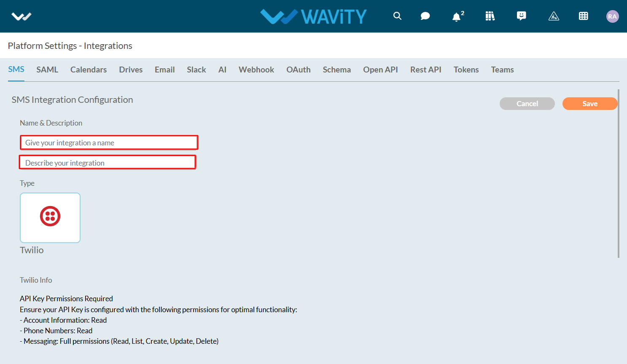The width and height of the screenshot is (627, 364).
Task: Click the '- Messaging: Full permissions' line
Action: [x=119, y=341]
